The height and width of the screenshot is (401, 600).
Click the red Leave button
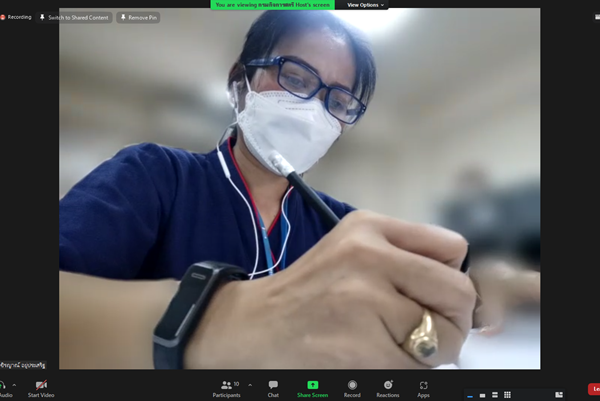point(594,389)
